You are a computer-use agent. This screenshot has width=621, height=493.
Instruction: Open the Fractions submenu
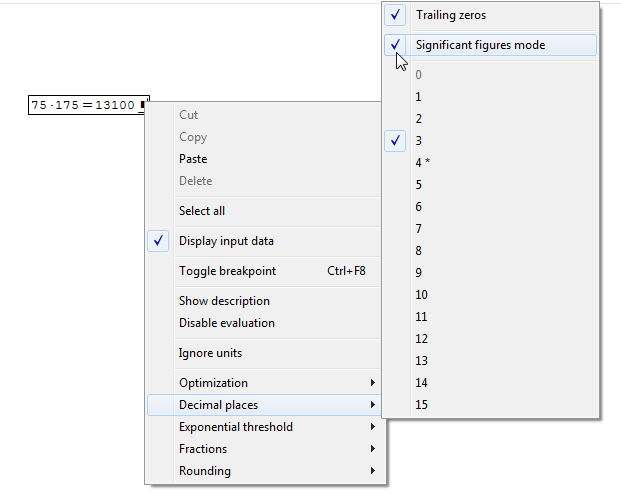203,449
